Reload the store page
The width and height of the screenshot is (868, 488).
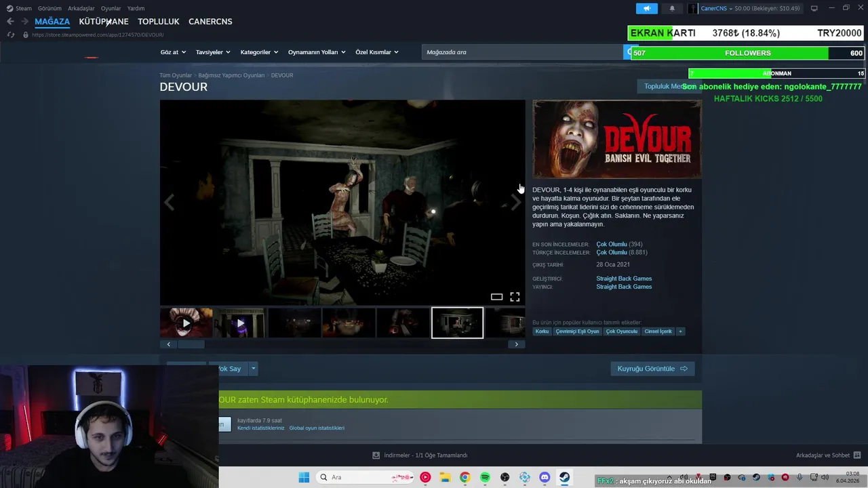tap(11, 35)
